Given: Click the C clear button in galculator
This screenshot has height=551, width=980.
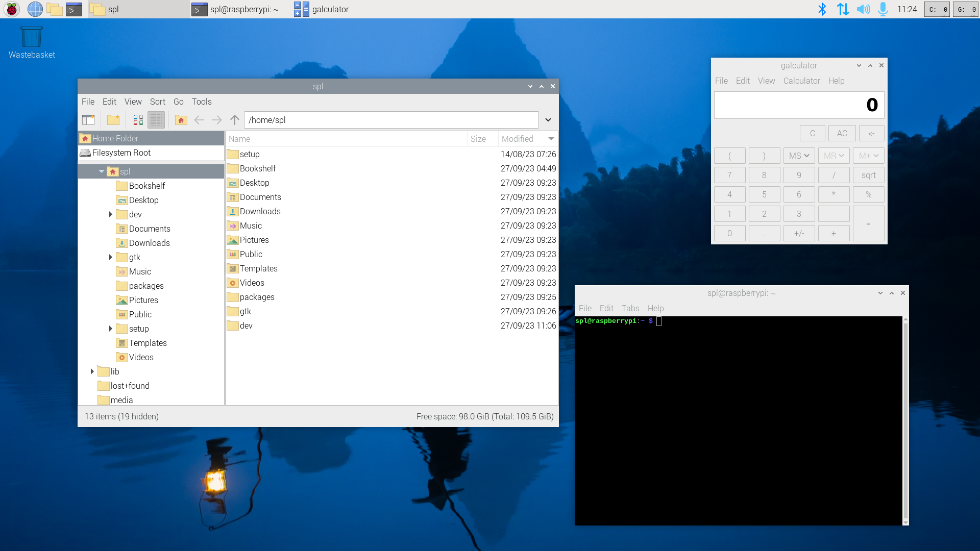Looking at the screenshot, I should [813, 133].
